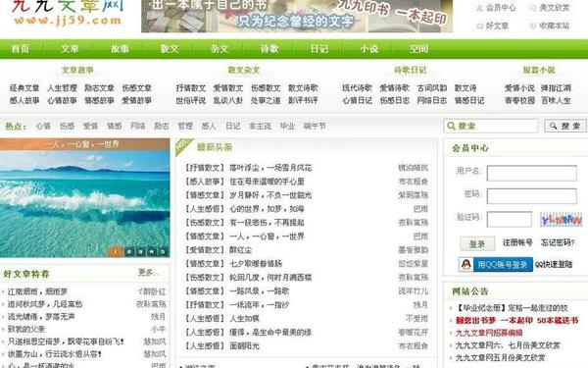The image size is (588, 368).
Task: Open recommended article 江南烟雨，烟雨梦
Action: click(37, 291)
